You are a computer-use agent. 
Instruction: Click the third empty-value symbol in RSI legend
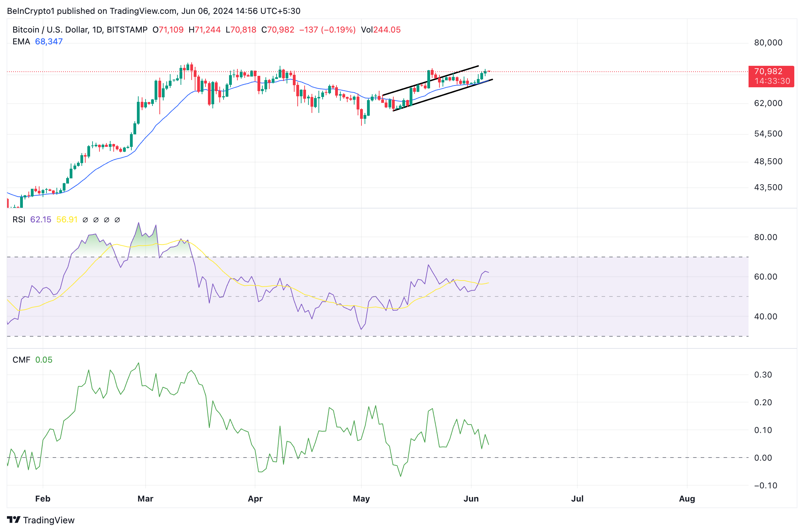[x=107, y=220]
